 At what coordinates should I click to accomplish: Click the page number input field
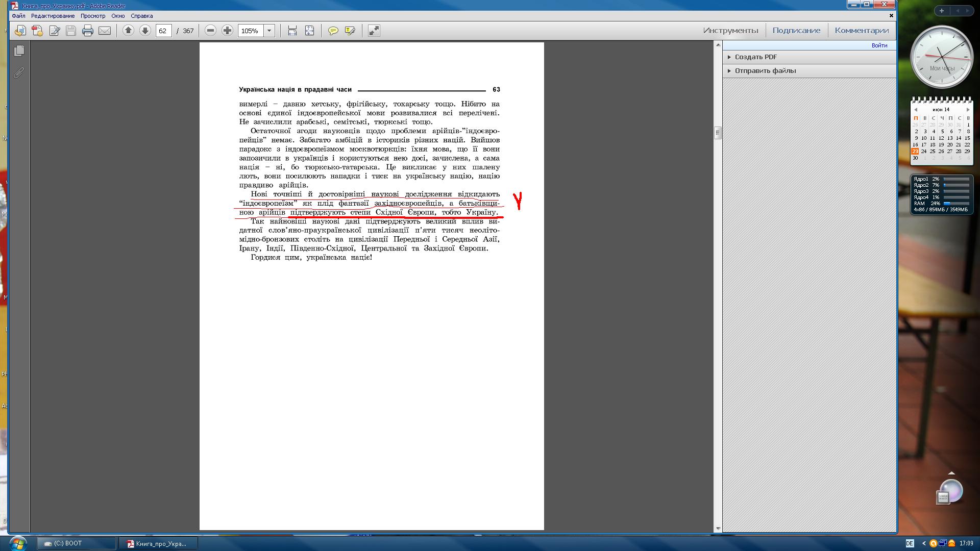point(163,31)
